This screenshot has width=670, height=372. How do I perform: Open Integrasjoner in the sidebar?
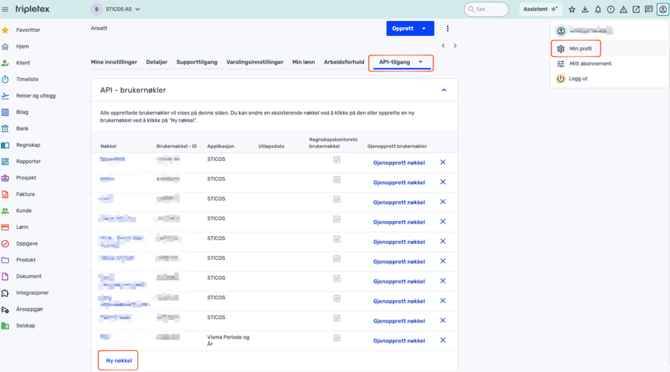(x=32, y=293)
